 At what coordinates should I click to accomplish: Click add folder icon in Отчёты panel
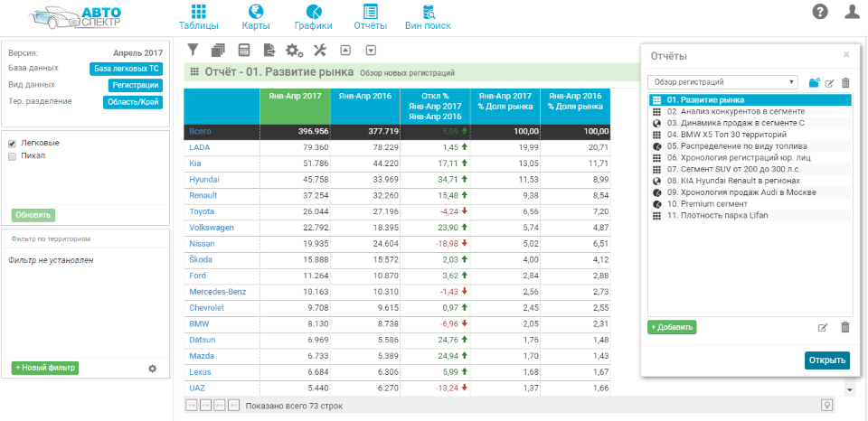point(814,82)
